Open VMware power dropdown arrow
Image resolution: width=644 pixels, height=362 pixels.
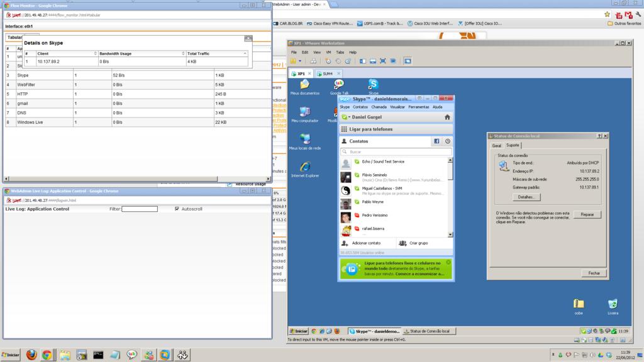[x=300, y=61]
